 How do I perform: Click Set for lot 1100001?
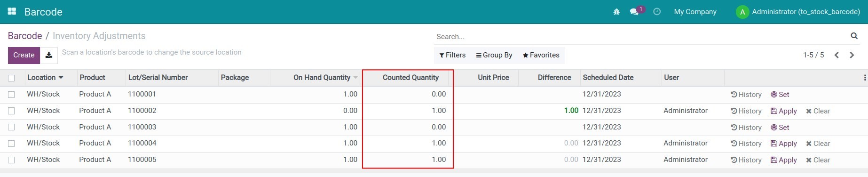tap(780, 95)
